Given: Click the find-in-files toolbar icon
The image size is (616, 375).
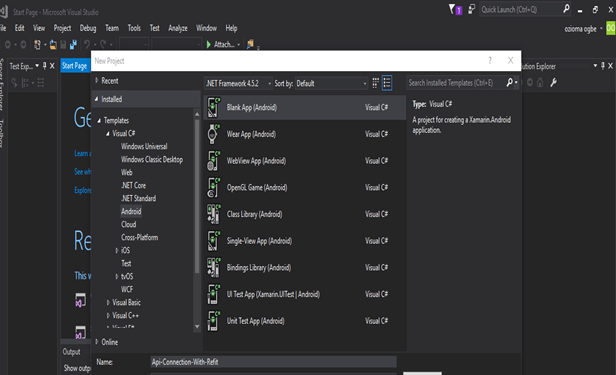Looking at the screenshot, I should tap(250, 44).
